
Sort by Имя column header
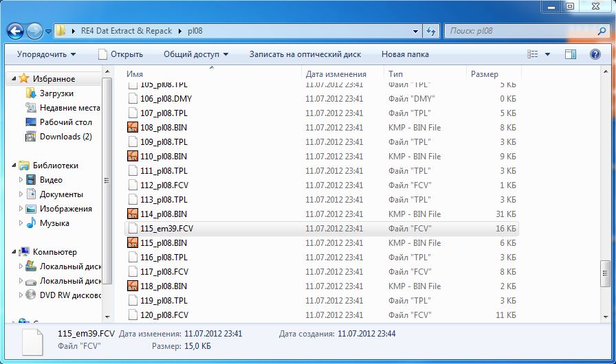[x=135, y=73]
